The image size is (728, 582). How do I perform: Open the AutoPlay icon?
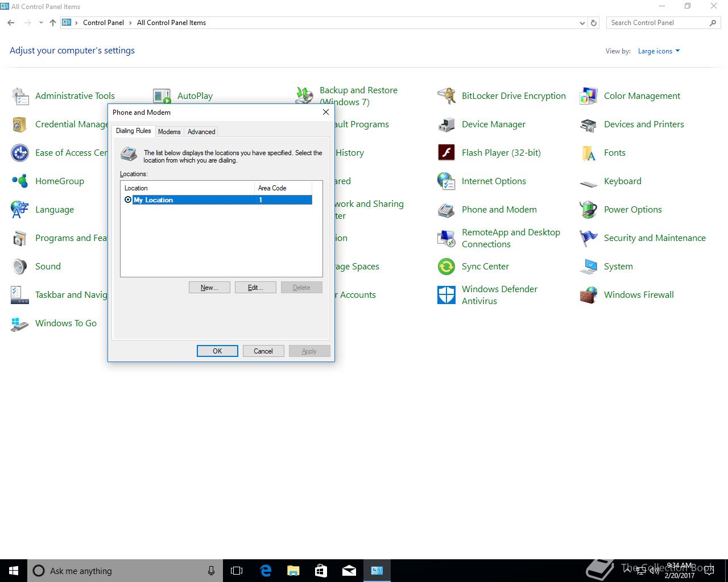[x=162, y=96]
